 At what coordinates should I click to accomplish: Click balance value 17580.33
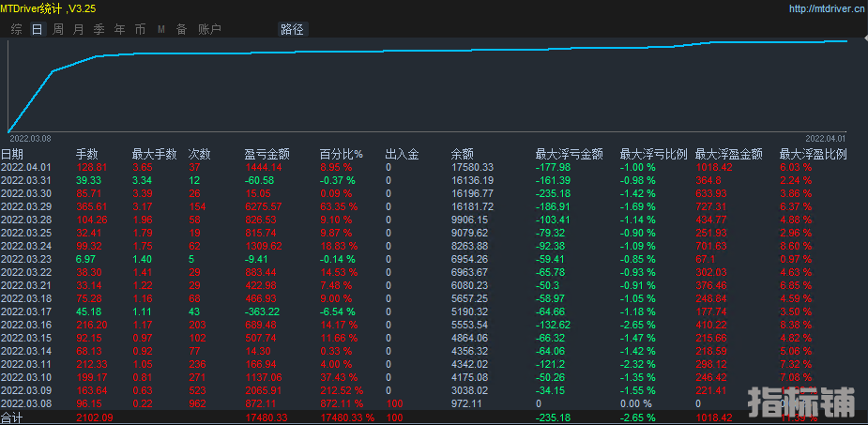tap(472, 167)
